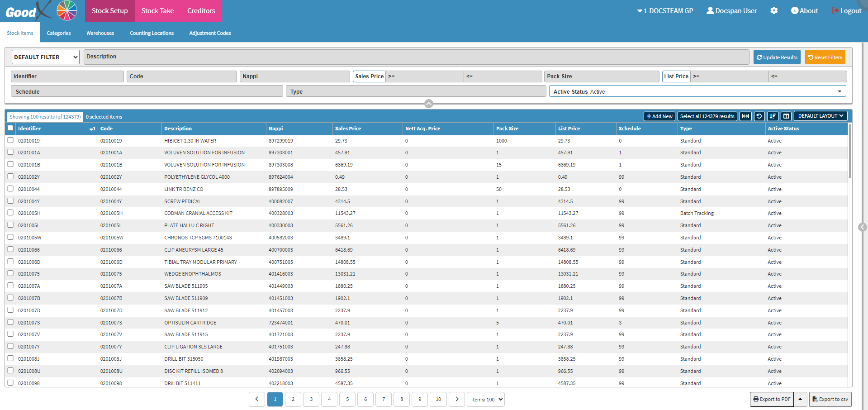Open the settings gear in top bar
The image size is (868, 410).
pos(774,10)
